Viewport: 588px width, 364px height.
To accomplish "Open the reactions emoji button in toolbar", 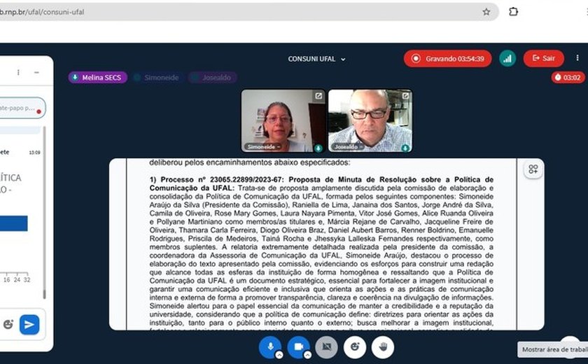I will (355, 346).
